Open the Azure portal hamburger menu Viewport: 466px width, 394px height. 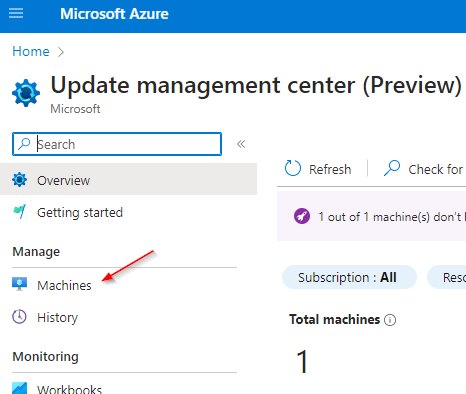coord(16,13)
